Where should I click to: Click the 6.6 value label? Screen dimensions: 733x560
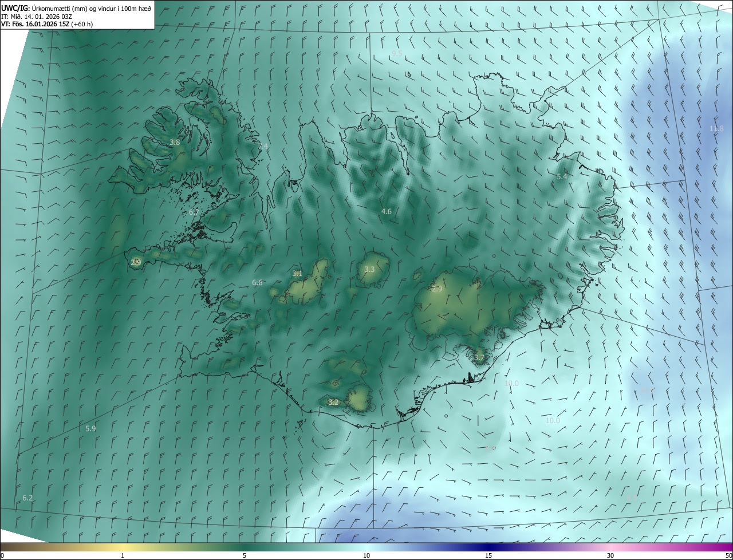pyautogui.click(x=257, y=282)
